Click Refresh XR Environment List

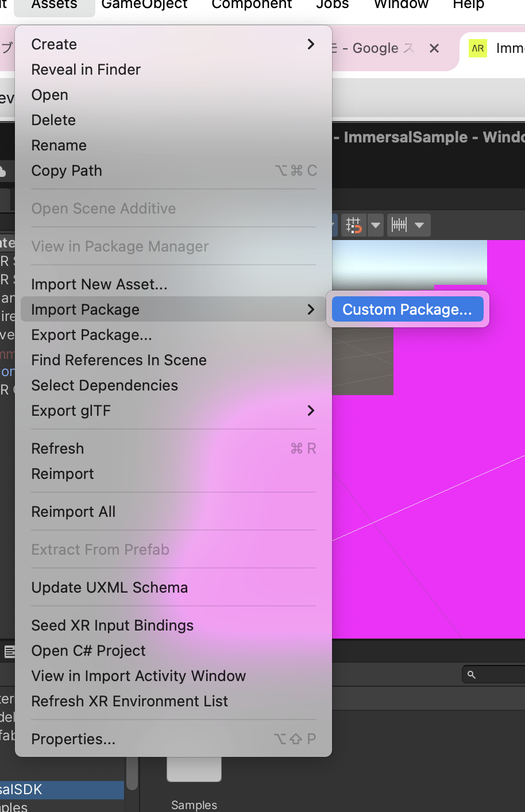tap(130, 701)
